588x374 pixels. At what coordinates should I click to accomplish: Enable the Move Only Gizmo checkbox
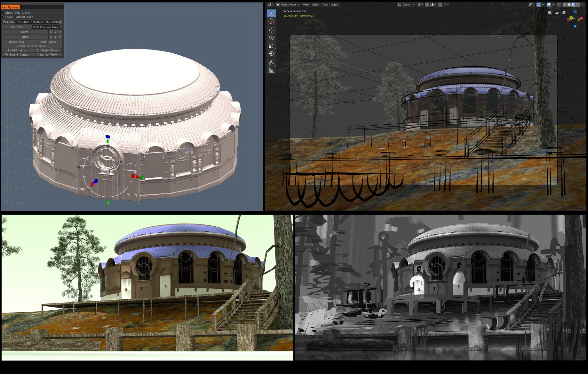(x=3, y=13)
